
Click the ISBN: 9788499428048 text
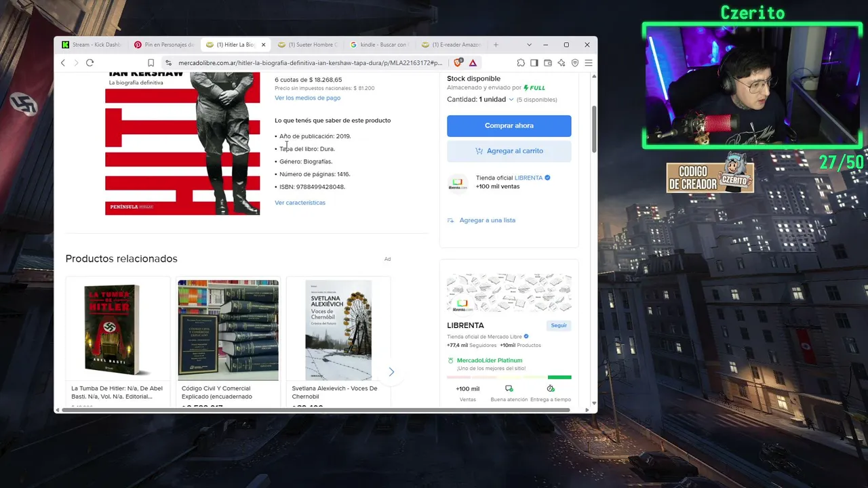(312, 187)
